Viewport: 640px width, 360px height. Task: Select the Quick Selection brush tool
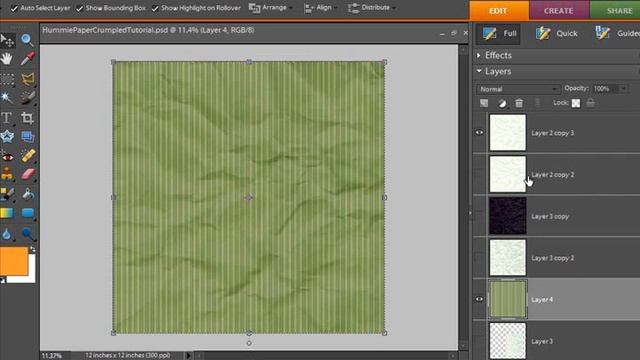point(27,98)
